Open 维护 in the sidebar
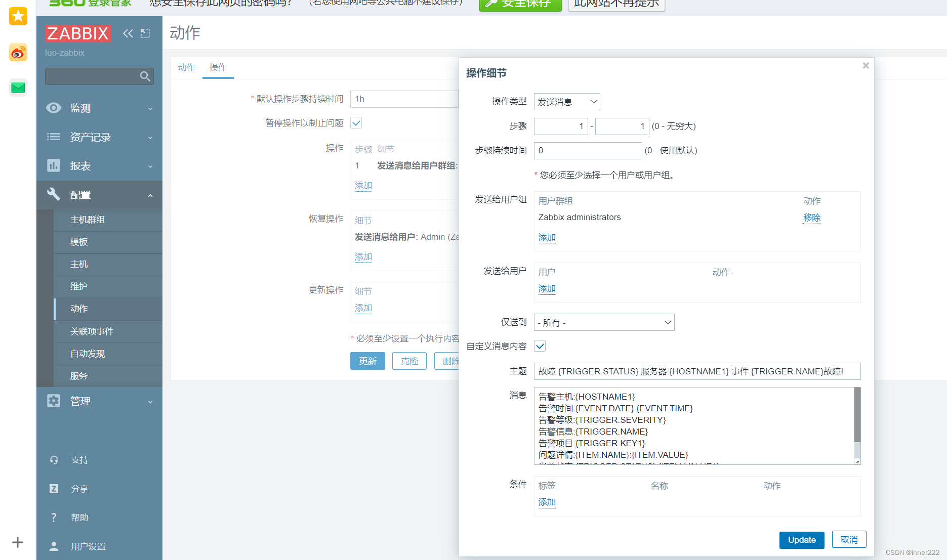Screen dimensions: 947x560 coord(79,286)
